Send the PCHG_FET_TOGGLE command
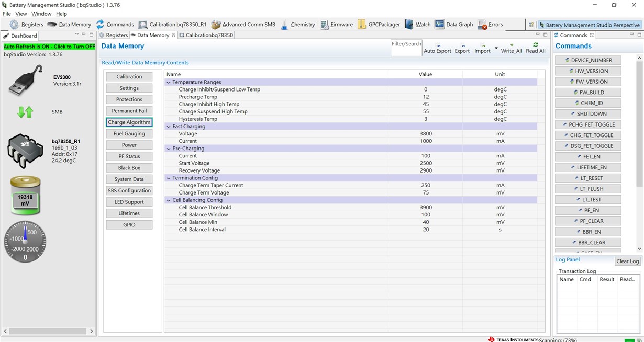Screen dimensions: 644x342 pos(588,124)
